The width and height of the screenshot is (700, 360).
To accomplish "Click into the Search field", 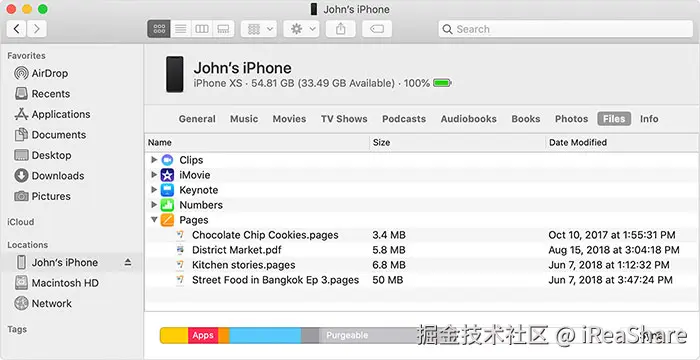I will [566, 29].
